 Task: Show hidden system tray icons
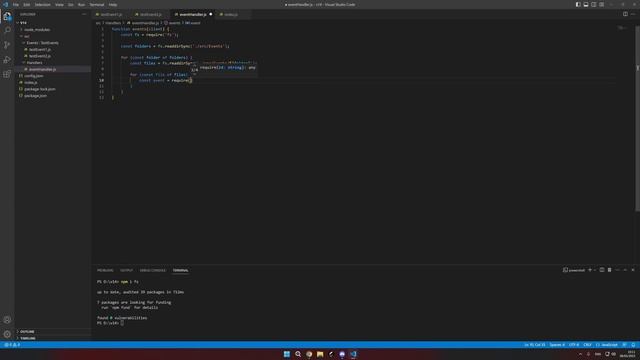tap(580, 354)
